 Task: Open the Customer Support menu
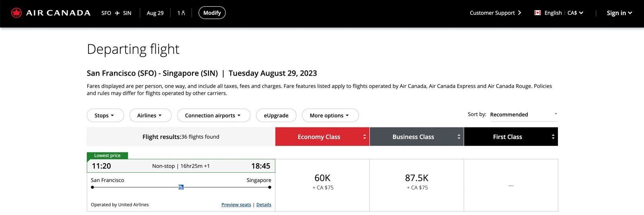coord(495,13)
